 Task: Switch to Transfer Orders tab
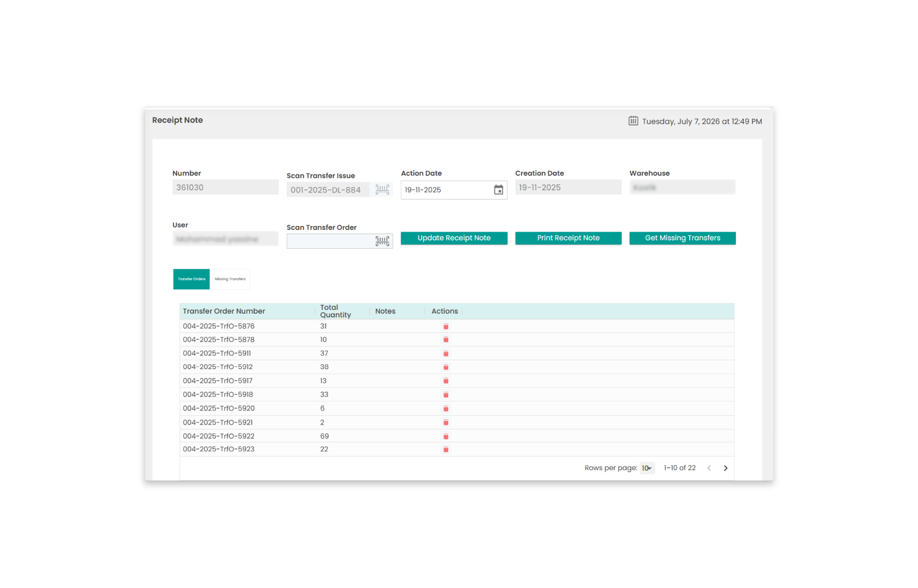tap(191, 279)
